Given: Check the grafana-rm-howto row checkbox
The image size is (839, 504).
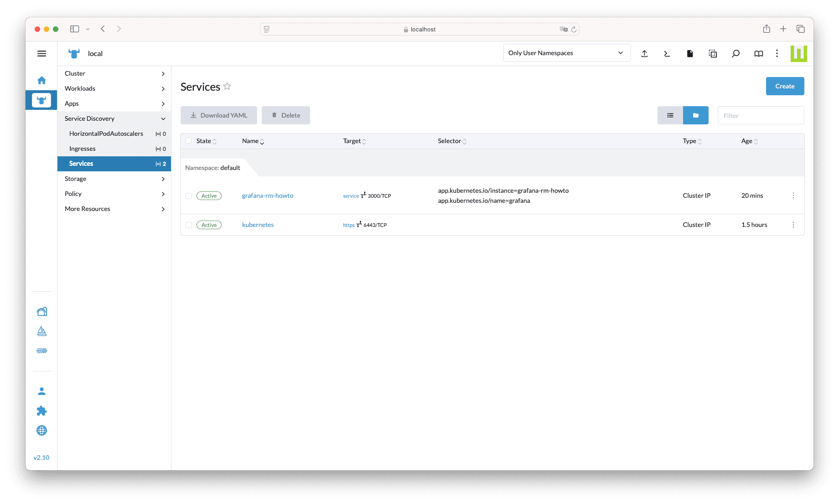Looking at the screenshot, I should coord(189,195).
